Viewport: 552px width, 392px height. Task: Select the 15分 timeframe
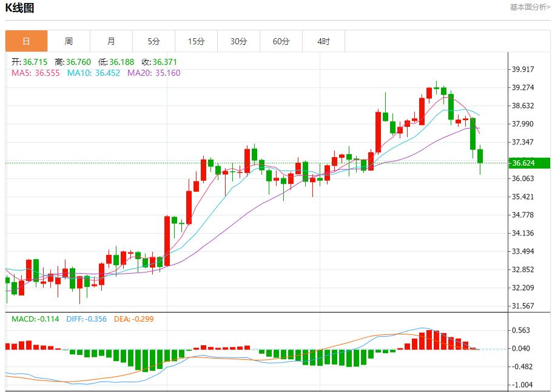pyautogui.click(x=196, y=41)
